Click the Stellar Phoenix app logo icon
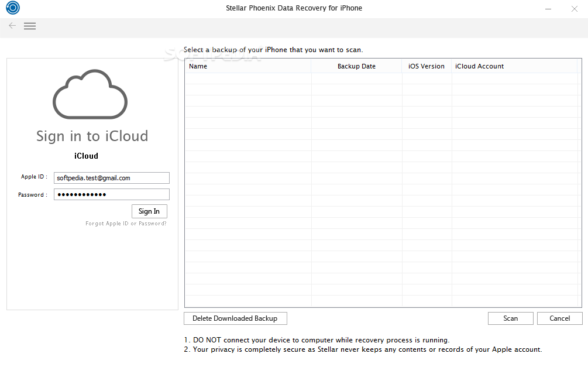The height and width of the screenshot is (367, 588). pyautogui.click(x=13, y=8)
